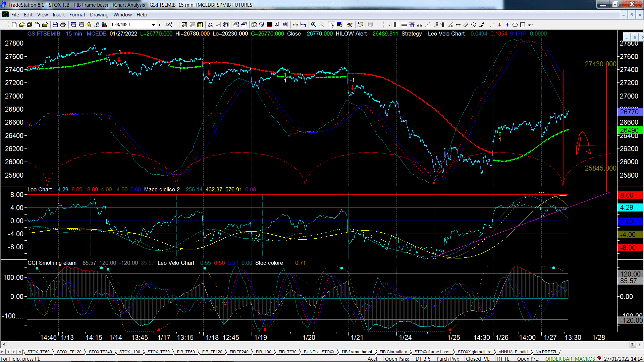Screen dimensions: 644x362
Task: Click the green chart window icon
Action: tap(269, 24)
